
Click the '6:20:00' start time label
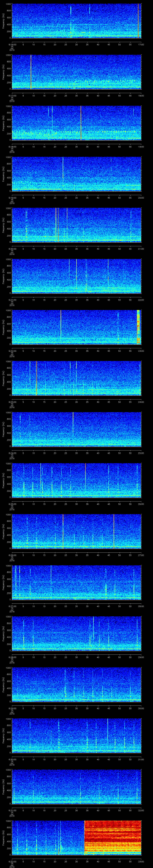tap(12, 249)
